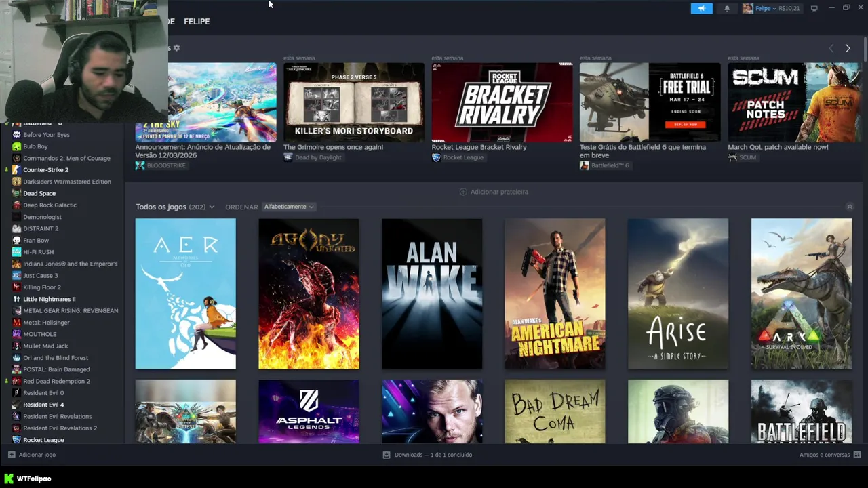Open SCUM Patch Notes news image
Viewport: 868px width, 488px height.
coord(793,102)
